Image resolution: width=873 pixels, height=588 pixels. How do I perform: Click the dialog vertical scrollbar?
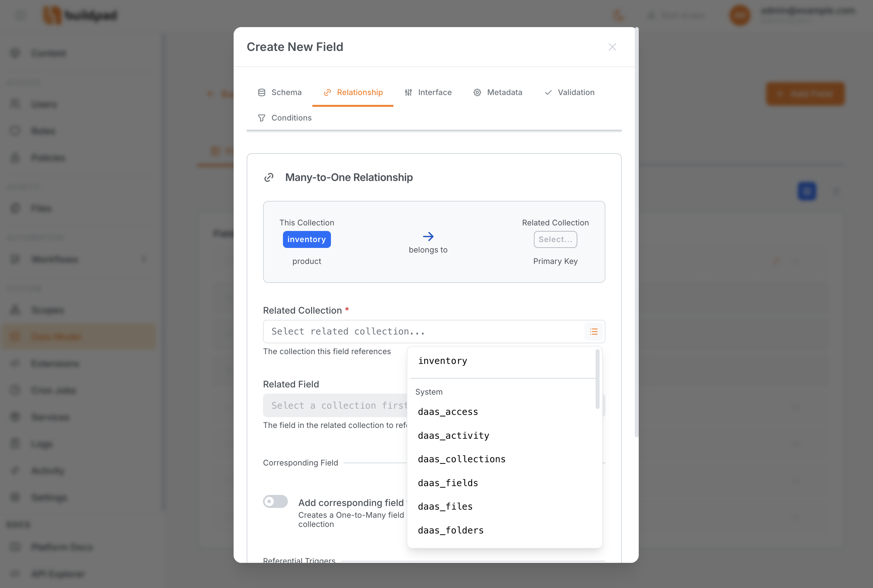(x=636, y=233)
